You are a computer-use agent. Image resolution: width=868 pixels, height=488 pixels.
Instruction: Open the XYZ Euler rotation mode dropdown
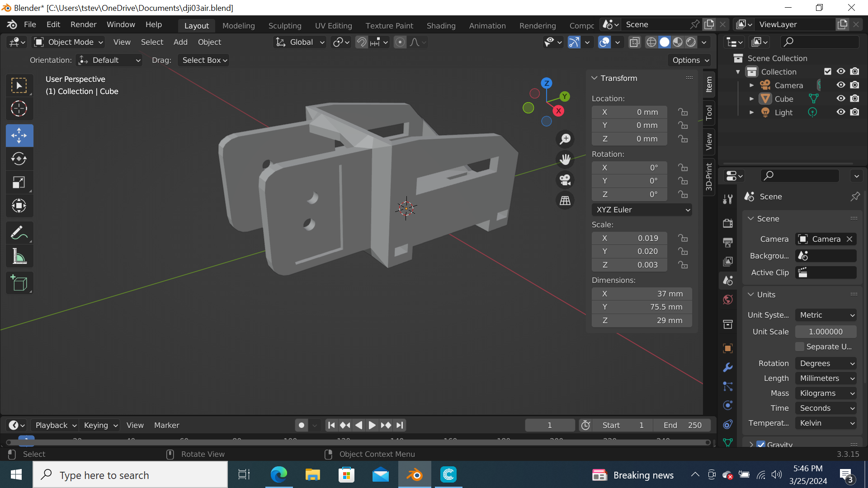642,209
